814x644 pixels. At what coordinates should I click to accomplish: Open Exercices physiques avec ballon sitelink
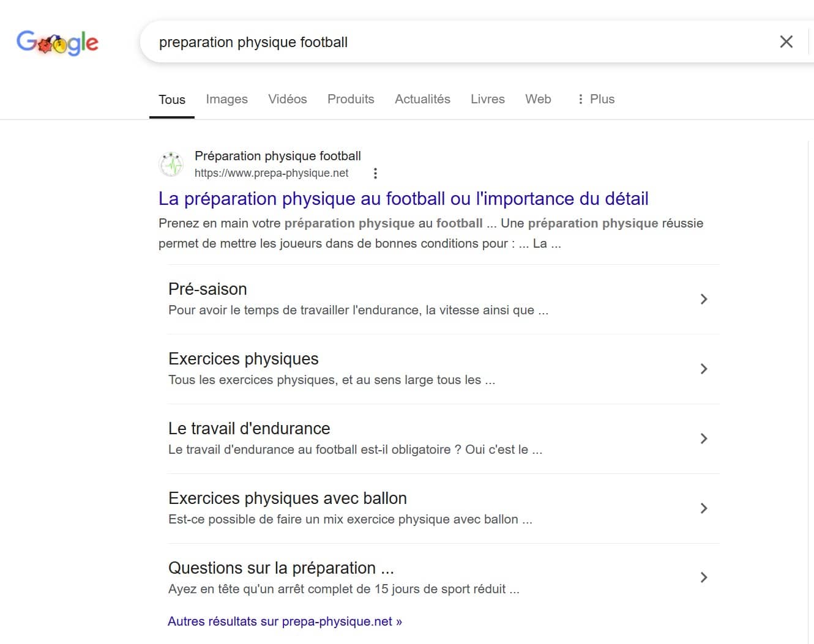pyautogui.click(x=288, y=498)
